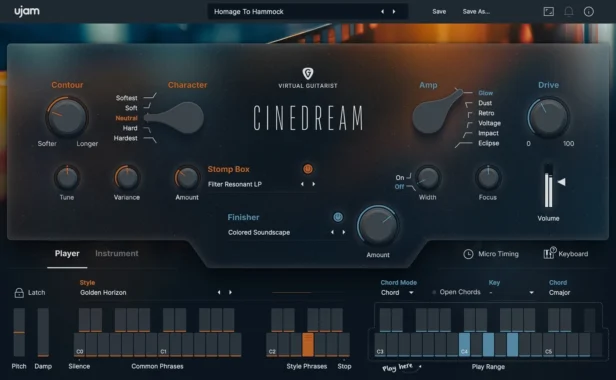
Task: Click the Volume fader
Action: (x=548, y=186)
